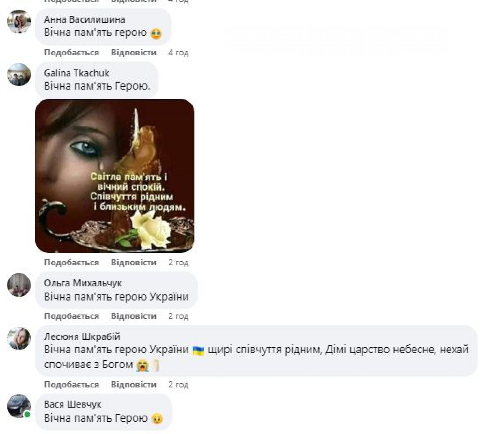Click crying emoji in Анна Василишина's comment
The height and width of the screenshot is (434, 504).
pos(156,33)
